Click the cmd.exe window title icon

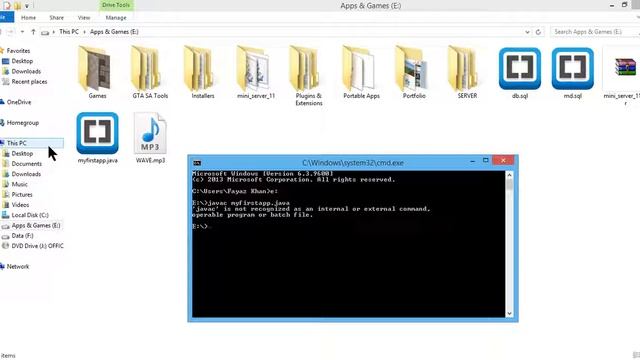pos(197,163)
